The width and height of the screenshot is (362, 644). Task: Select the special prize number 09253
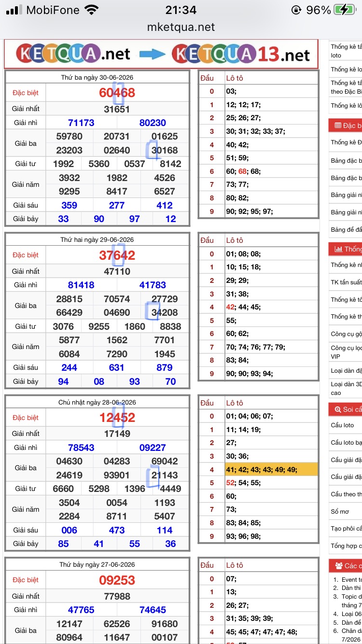point(117,580)
